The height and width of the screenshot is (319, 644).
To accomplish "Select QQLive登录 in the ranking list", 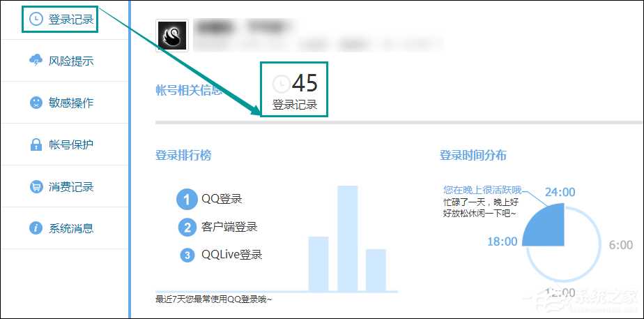I will (231, 255).
